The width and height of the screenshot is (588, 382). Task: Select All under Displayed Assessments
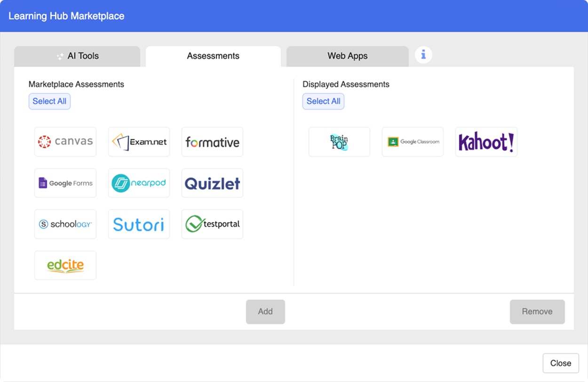pos(324,101)
